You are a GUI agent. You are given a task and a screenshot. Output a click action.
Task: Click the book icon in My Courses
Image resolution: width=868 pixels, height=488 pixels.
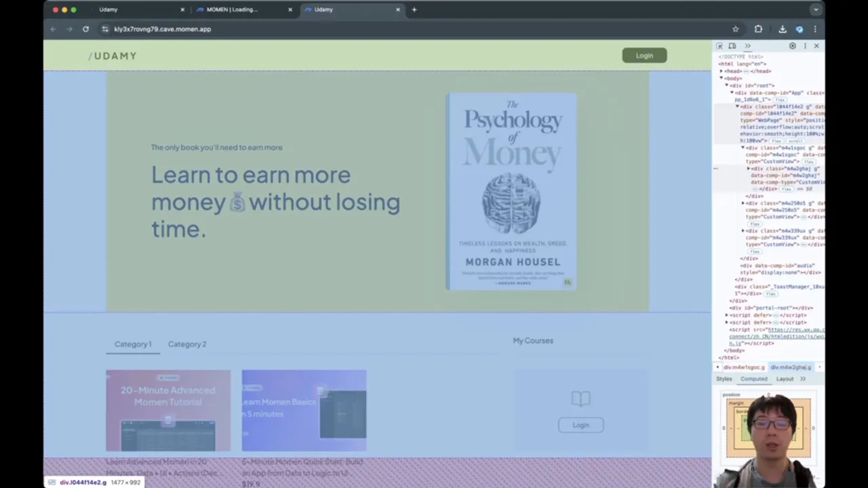(x=580, y=399)
